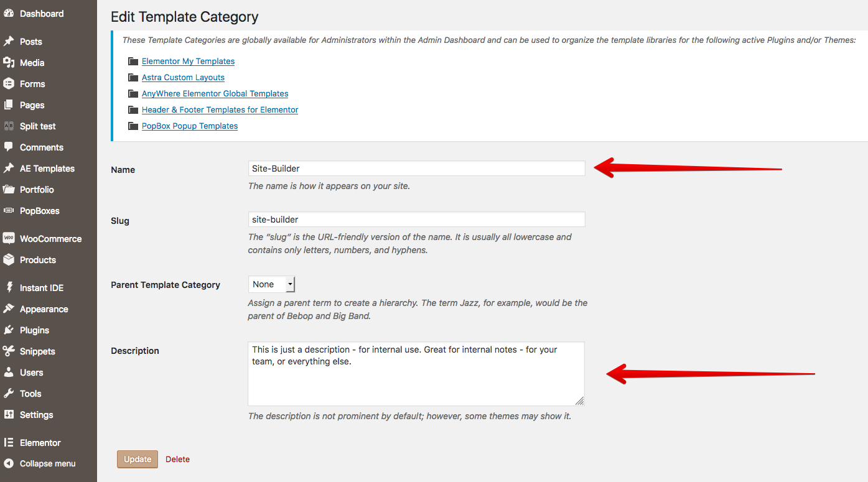Click the WooCommerce logo icon
The width and height of the screenshot is (868, 482).
coord(9,238)
